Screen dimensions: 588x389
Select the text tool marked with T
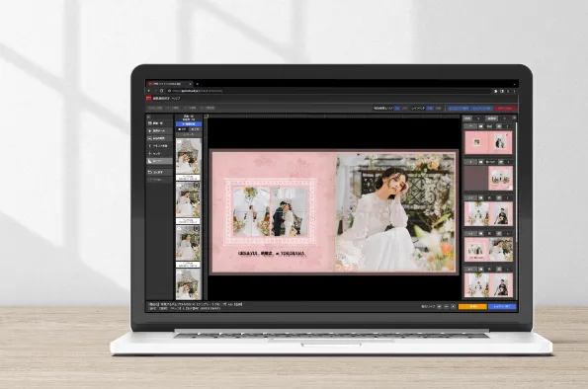click(159, 146)
